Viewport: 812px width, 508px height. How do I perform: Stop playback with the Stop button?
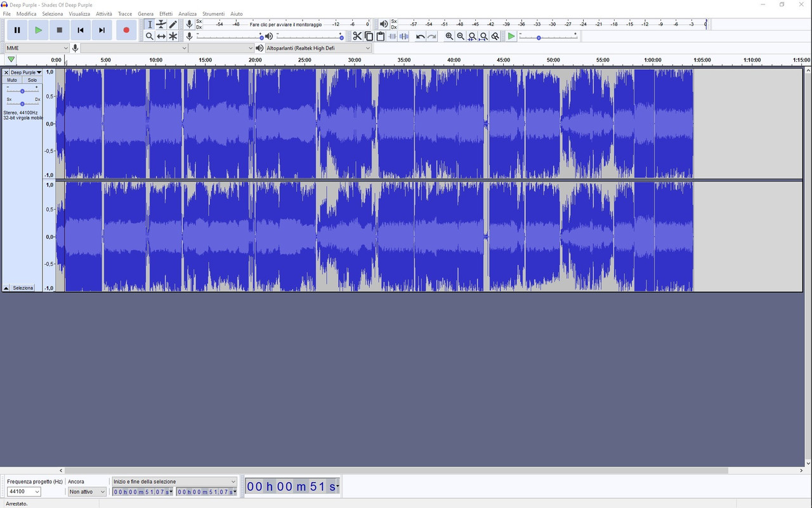[60, 30]
